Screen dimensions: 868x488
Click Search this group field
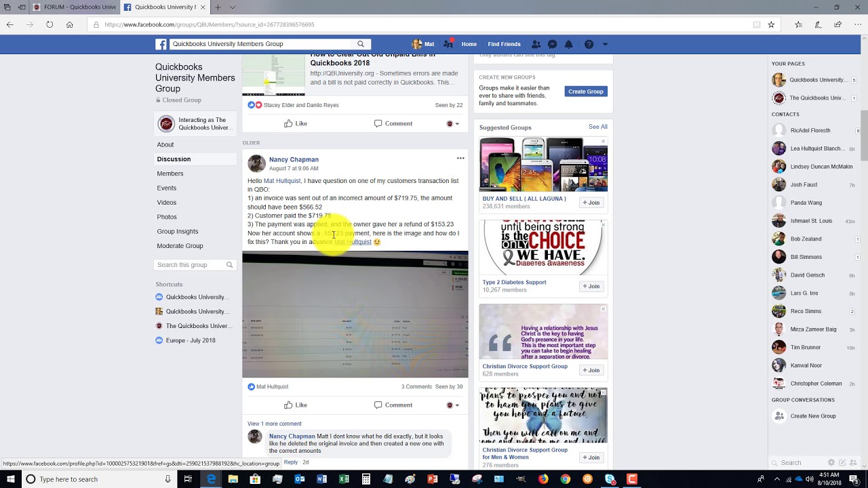pos(195,265)
